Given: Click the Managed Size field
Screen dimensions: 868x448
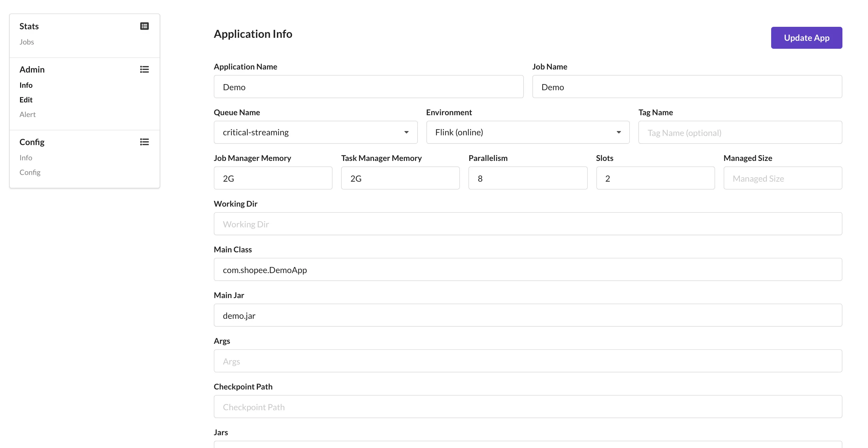Looking at the screenshot, I should click(783, 178).
